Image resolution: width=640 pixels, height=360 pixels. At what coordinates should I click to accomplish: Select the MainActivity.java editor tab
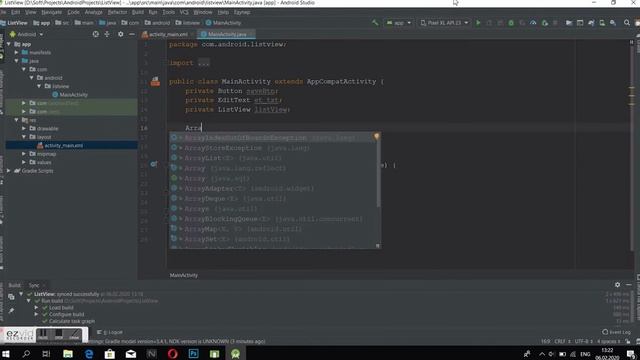pyautogui.click(x=226, y=34)
